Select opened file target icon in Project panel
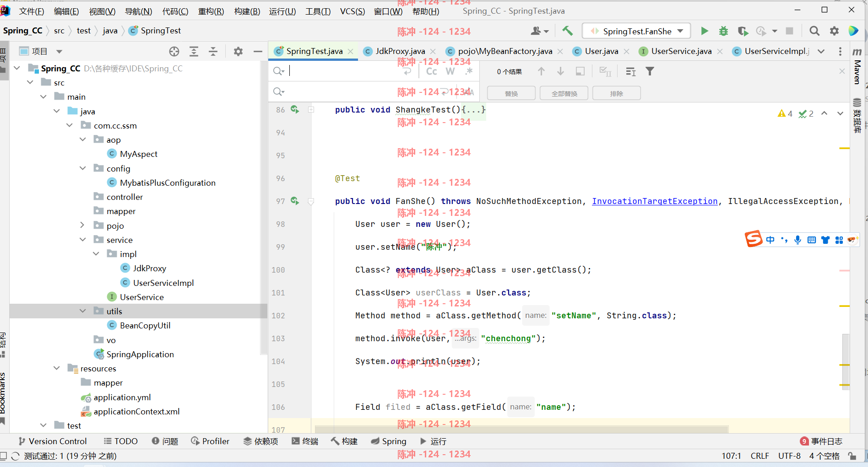Screen dimensions: 868x467 pyautogui.click(x=174, y=51)
